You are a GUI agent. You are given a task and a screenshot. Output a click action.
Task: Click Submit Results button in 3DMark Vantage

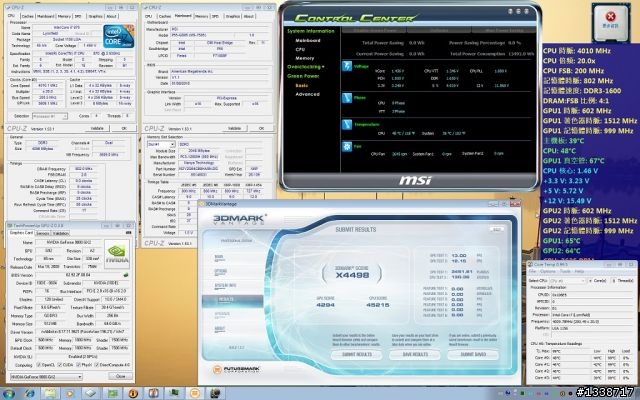pos(357,354)
